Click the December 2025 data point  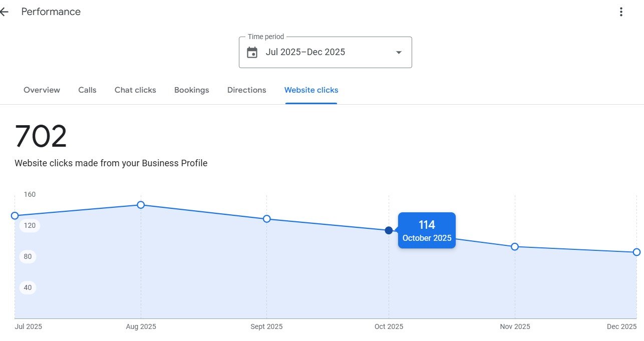click(x=636, y=252)
